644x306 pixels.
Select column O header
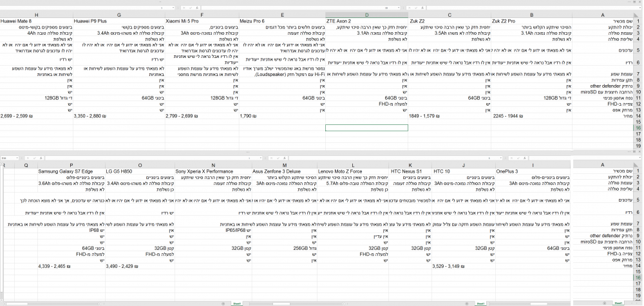[x=140, y=165]
